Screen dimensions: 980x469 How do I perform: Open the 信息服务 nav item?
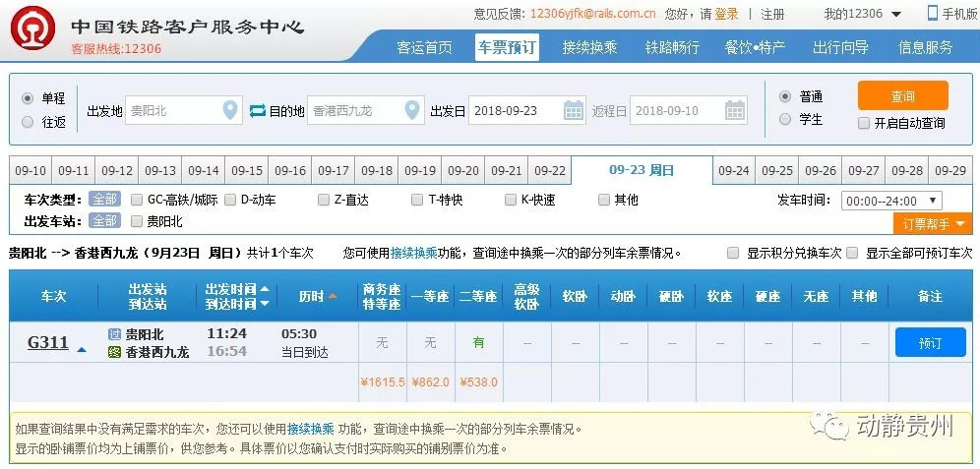point(926,47)
